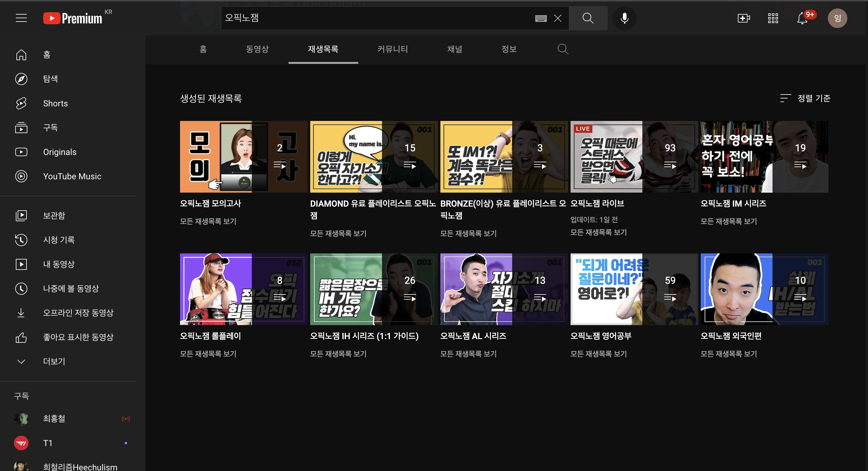
Task: Expand sidebar with 더보기
Action: (54, 361)
